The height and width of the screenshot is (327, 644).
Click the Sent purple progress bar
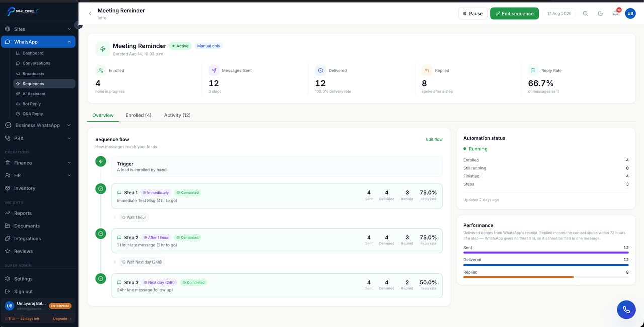point(546,252)
